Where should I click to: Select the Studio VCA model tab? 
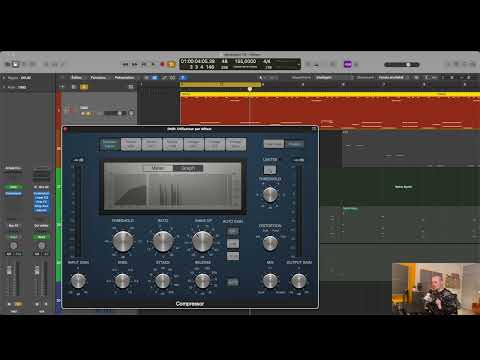tap(131, 144)
